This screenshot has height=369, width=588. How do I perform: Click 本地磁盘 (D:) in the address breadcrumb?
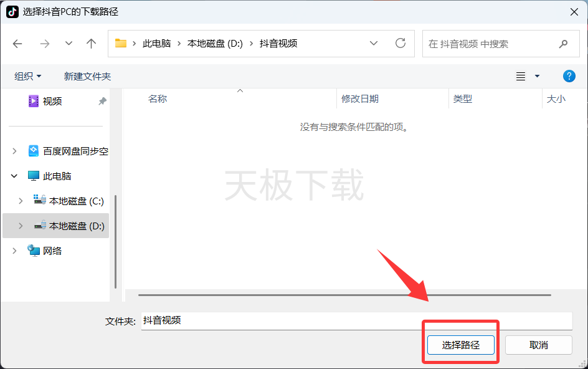(215, 44)
